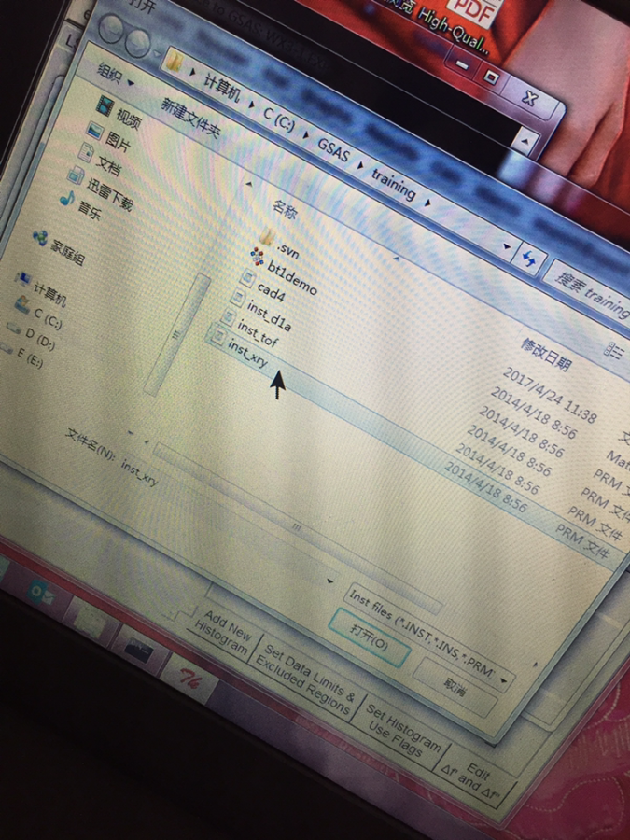Select the file named cad4
The height and width of the screenshot is (840, 630).
coord(271,292)
